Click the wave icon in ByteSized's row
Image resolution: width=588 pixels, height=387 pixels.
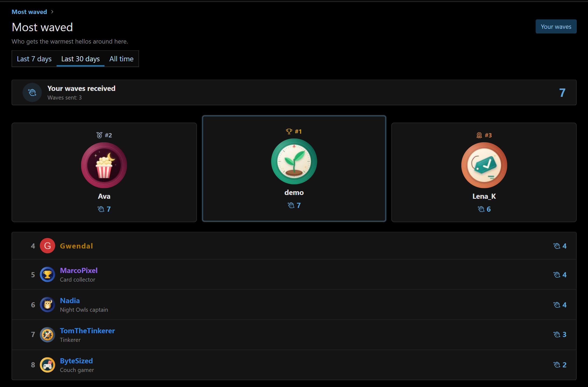(x=557, y=365)
